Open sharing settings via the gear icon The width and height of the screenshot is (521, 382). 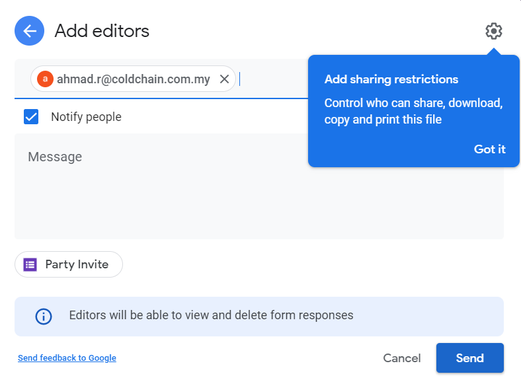pyautogui.click(x=493, y=31)
